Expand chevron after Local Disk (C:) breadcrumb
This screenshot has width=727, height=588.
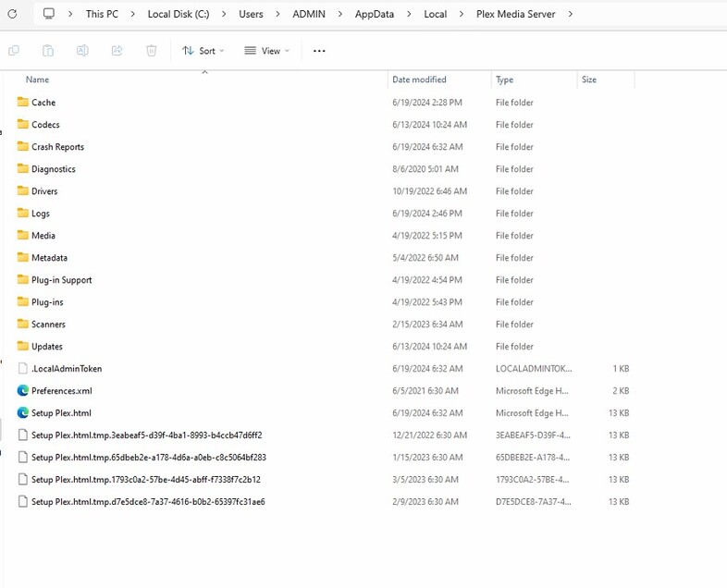[x=224, y=14]
